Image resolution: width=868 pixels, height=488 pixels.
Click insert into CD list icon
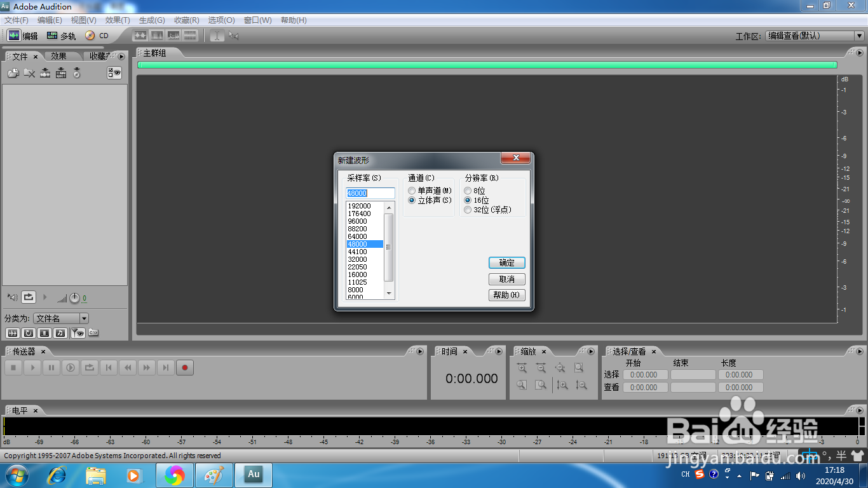77,73
